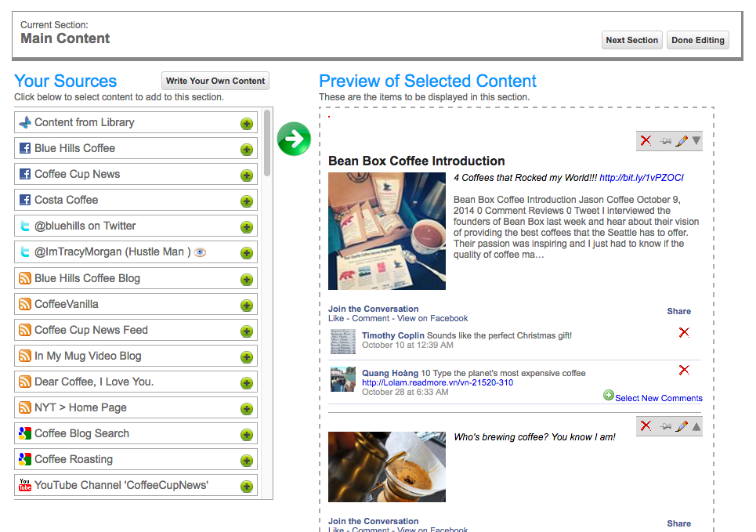
Task: Add Dear Coffee, I Love You feed
Action: click(246, 383)
